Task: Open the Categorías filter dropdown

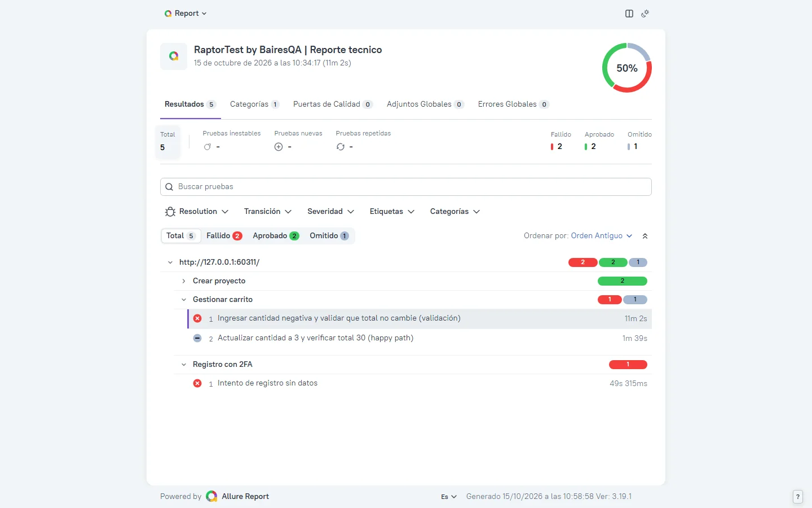Action: [454, 212]
